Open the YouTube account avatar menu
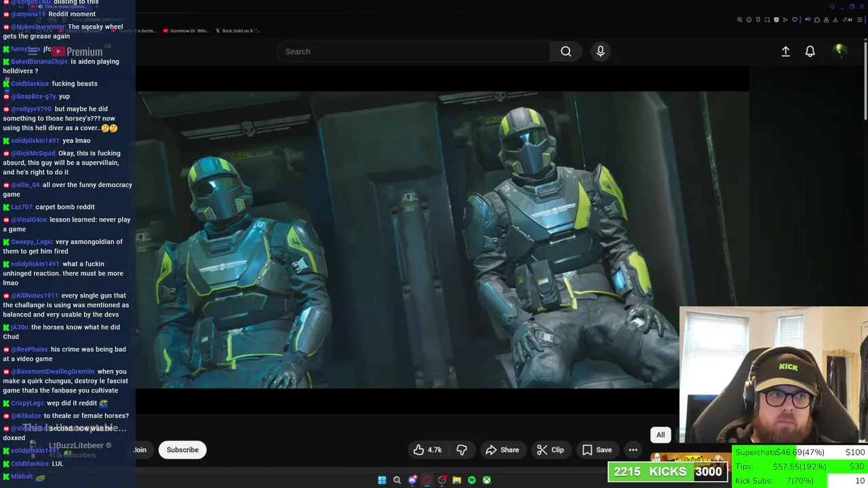 point(840,51)
